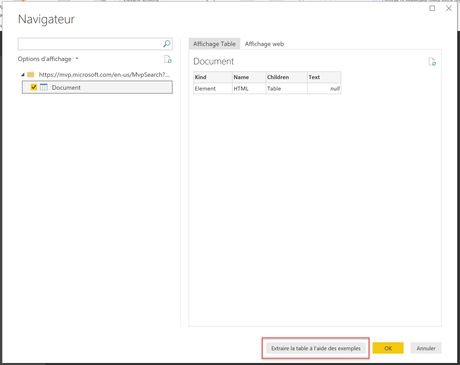Close the Navigateur dialog
Image resolution: width=460 pixels, height=365 pixels.
(449, 8)
